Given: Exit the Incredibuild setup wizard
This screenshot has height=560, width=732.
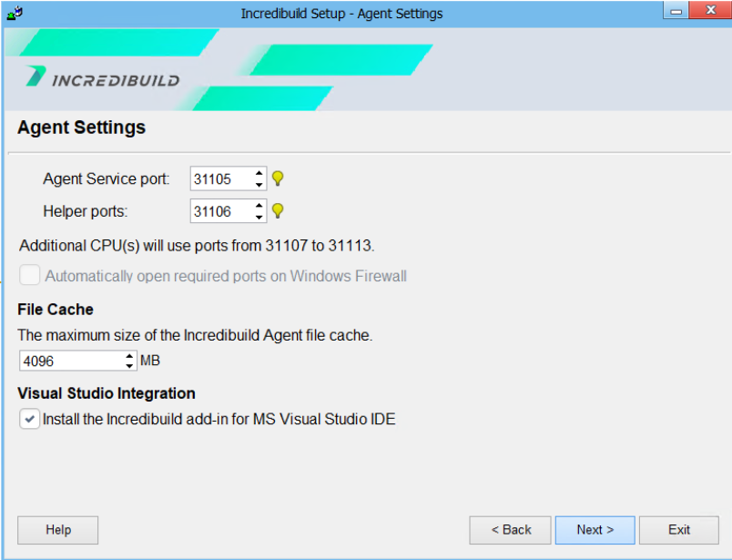Looking at the screenshot, I should (x=678, y=530).
